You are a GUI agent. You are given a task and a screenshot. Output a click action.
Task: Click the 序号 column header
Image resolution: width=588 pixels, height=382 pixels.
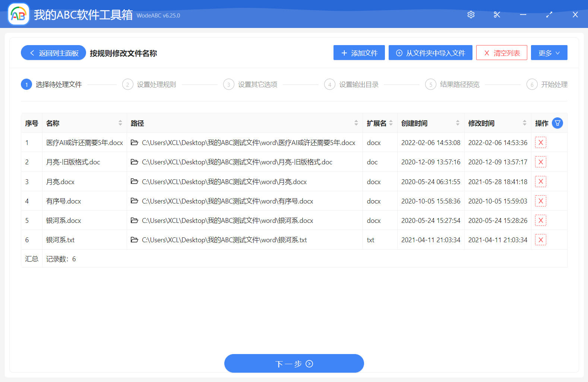tap(32, 123)
